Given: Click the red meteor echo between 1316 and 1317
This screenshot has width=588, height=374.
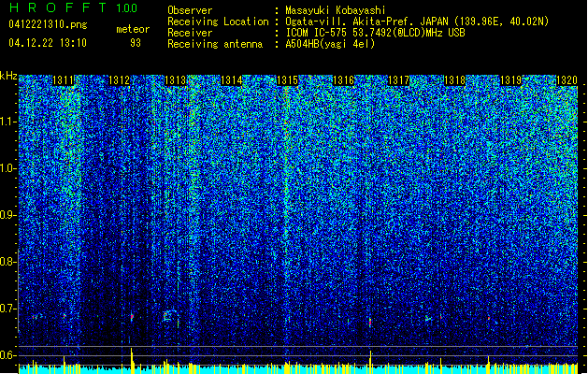Looking at the screenshot, I should coord(370,322).
